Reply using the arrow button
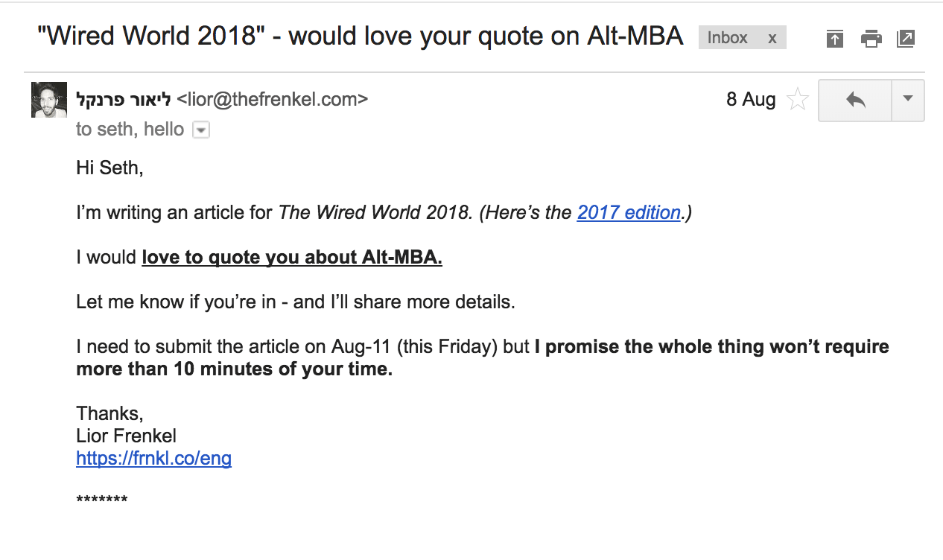 (855, 100)
